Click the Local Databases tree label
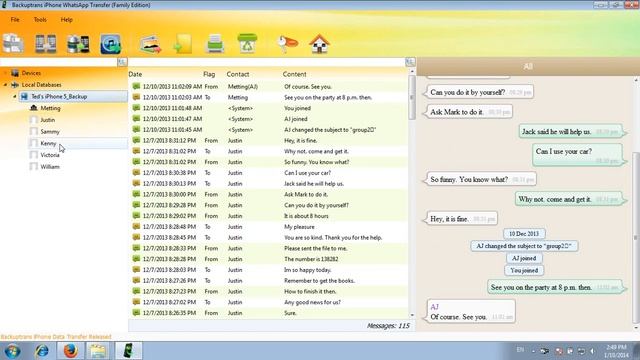Image resolution: width=640 pixels, height=360 pixels. pyautogui.click(x=41, y=85)
